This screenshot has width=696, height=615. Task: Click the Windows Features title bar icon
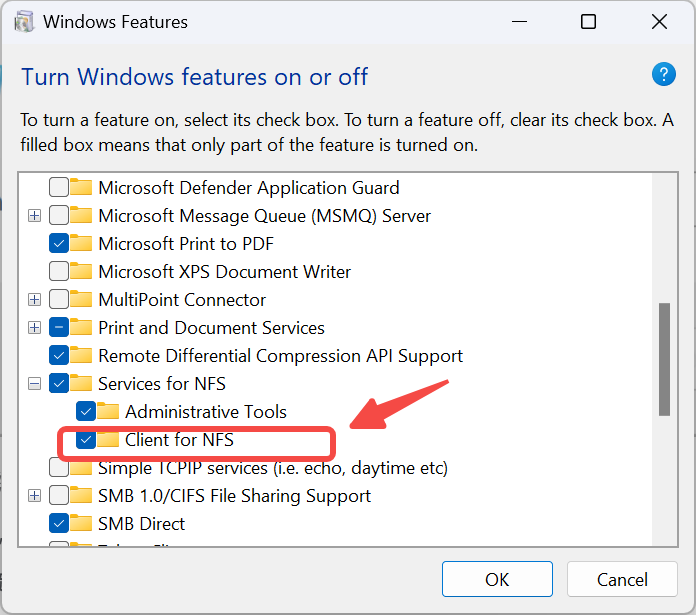24,22
